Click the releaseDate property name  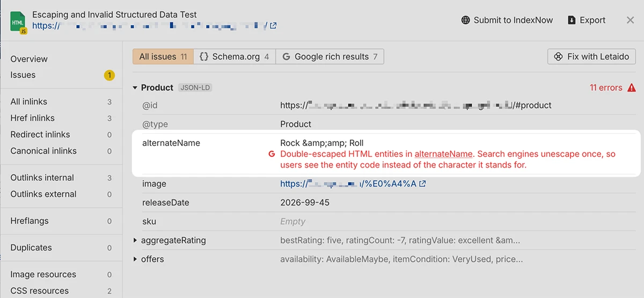pyautogui.click(x=166, y=203)
